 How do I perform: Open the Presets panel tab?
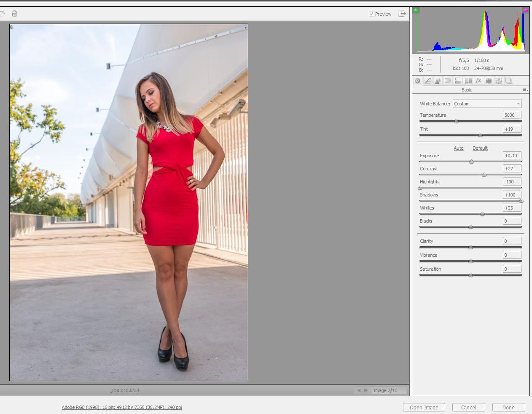click(498, 81)
